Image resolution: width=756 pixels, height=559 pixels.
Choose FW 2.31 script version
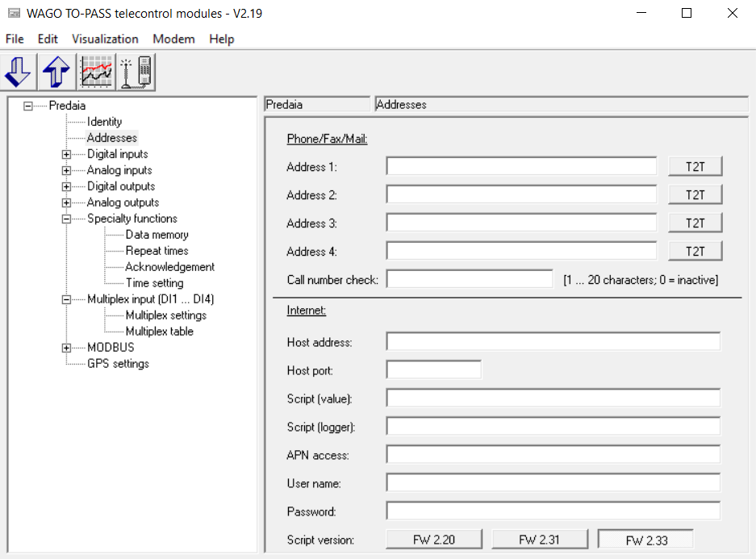[540, 540]
